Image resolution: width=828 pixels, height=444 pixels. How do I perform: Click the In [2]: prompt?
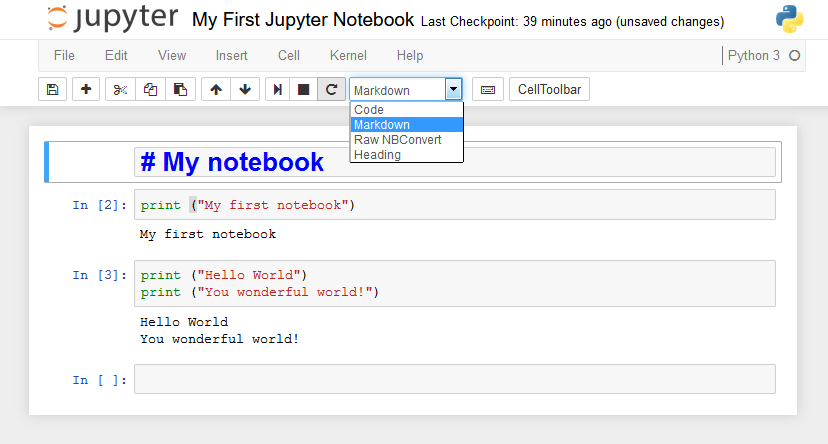click(x=100, y=205)
